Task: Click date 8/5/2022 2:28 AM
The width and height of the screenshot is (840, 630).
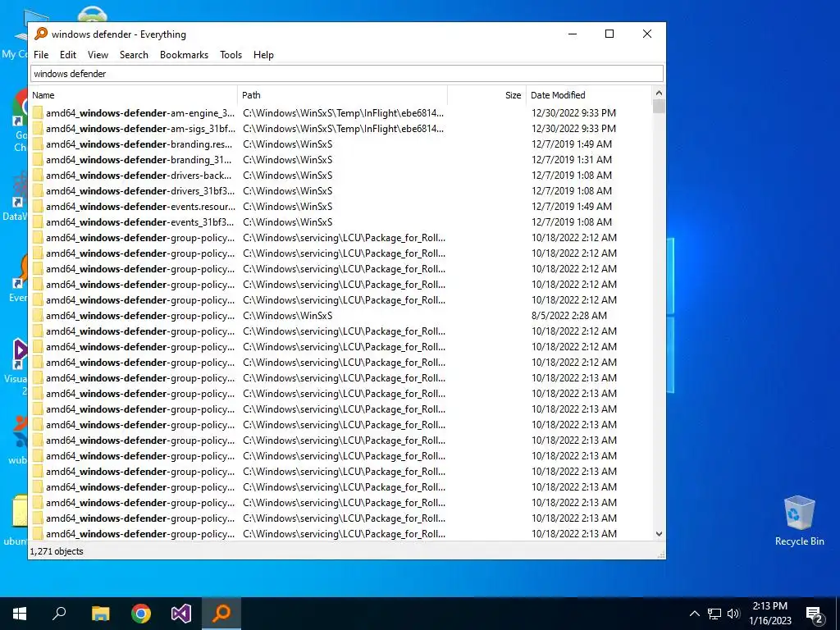Action: [569, 316]
